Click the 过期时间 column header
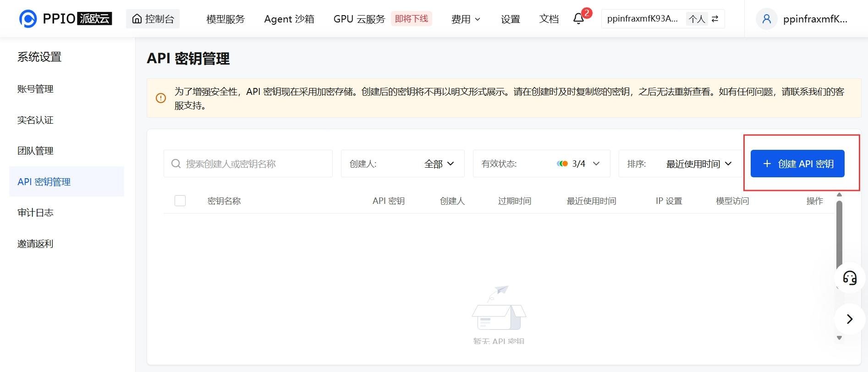 tap(515, 201)
